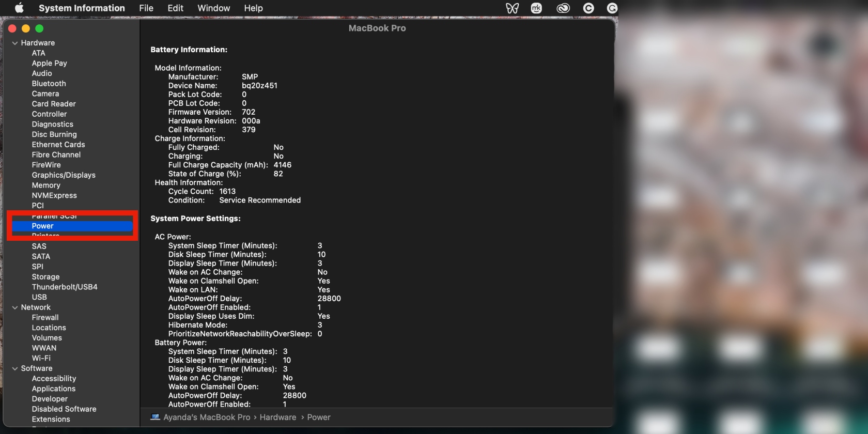The width and height of the screenshot is (868, 434).
Task: Select the highlighted Power item
Action: (72, 226)
